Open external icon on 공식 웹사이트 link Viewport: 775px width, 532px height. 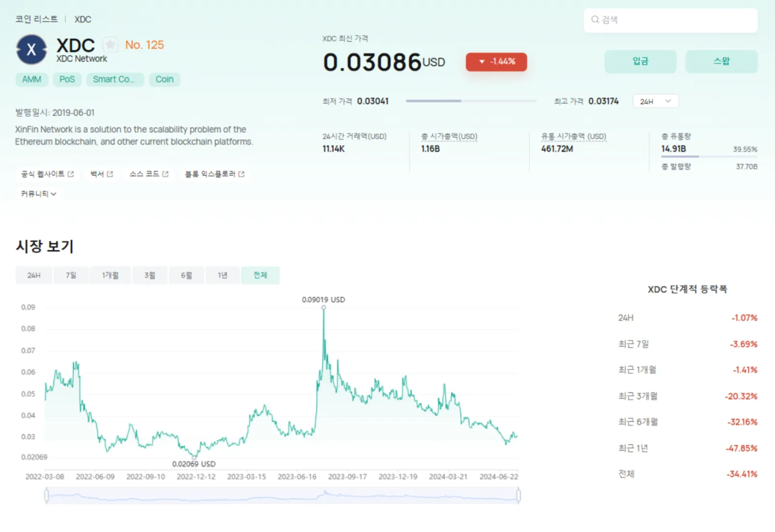coord(71,174)
